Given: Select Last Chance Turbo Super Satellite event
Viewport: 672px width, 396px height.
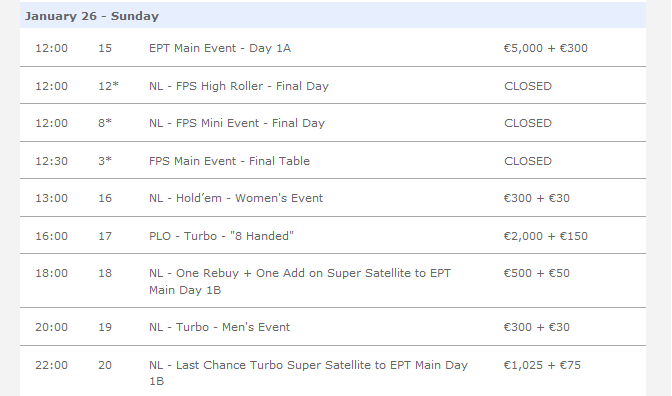Looking at the screenshot, I should pyautogui.click(x=309, y=373).
